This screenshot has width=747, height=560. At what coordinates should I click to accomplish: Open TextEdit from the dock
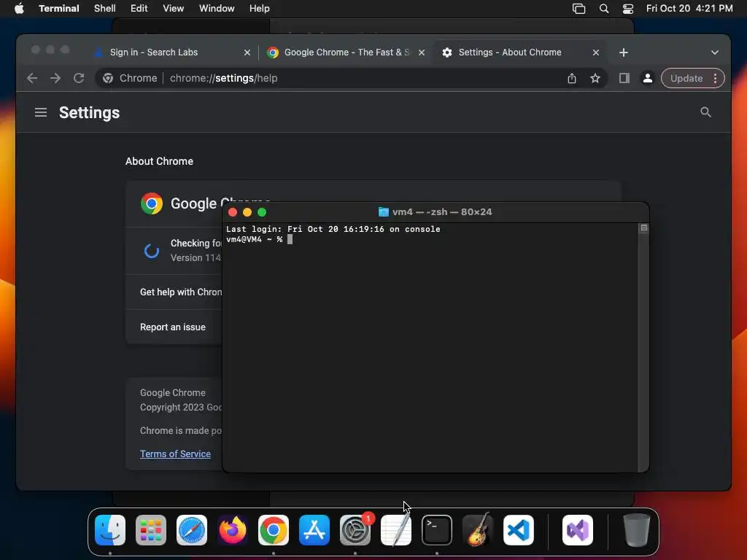(396, 530)
